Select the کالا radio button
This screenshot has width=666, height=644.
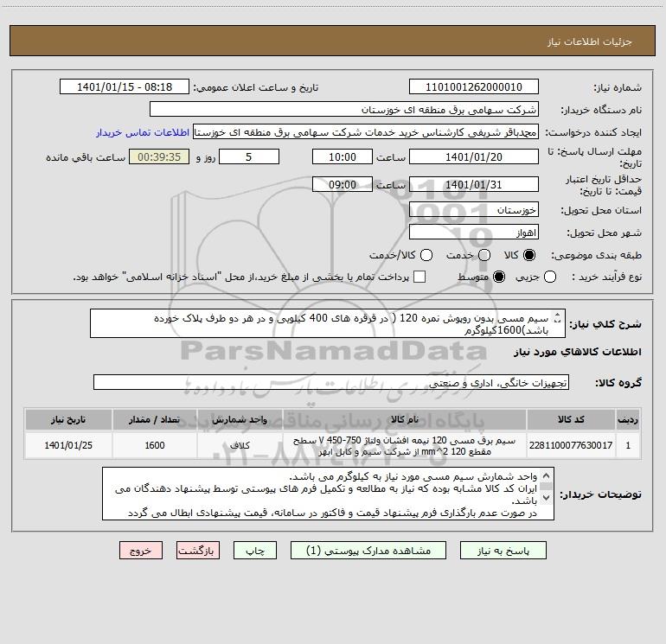(x=529, y=255)
